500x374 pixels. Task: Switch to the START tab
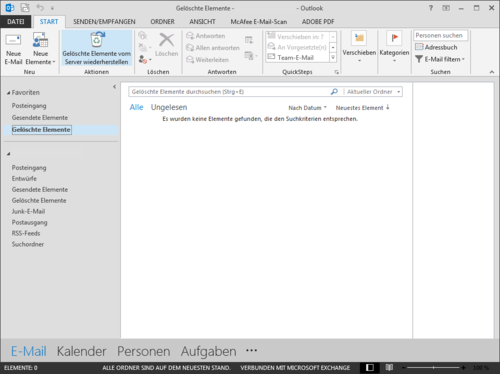click(49, 22)
